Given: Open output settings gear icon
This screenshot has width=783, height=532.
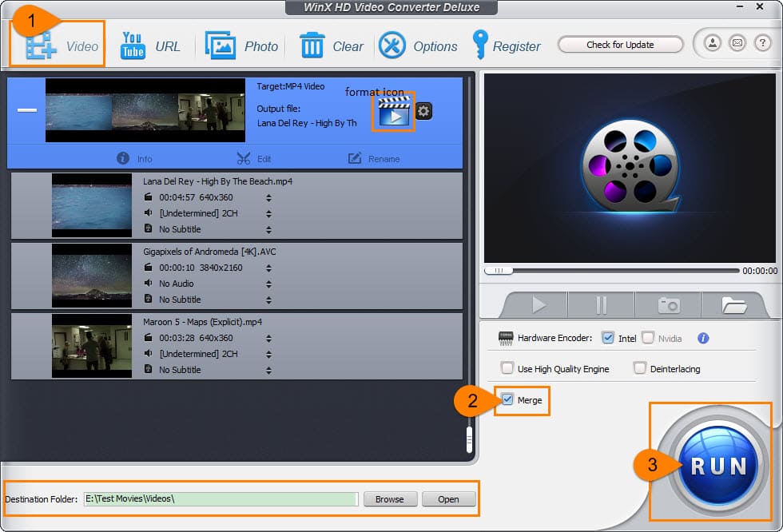Looking at the screenshot, I should coord(423,111).
